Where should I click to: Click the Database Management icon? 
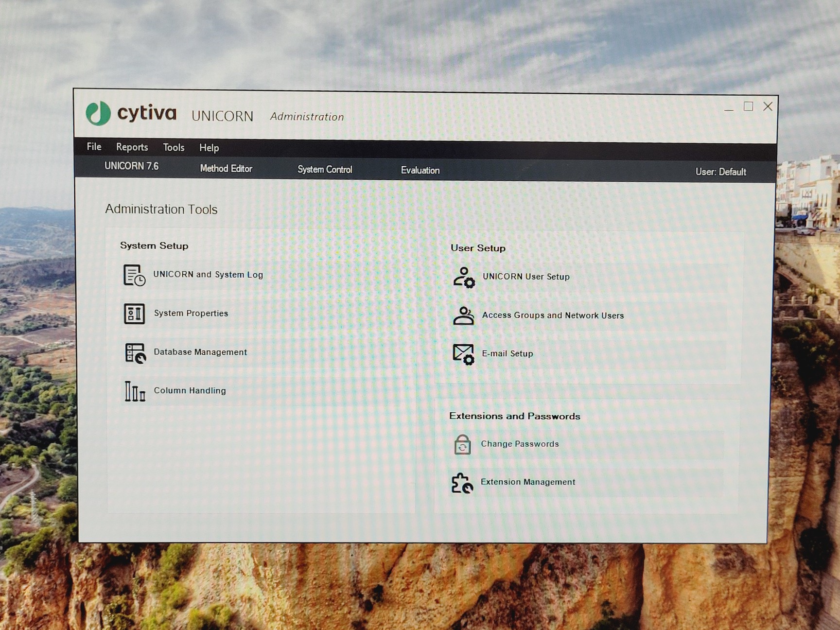[135, 353]
